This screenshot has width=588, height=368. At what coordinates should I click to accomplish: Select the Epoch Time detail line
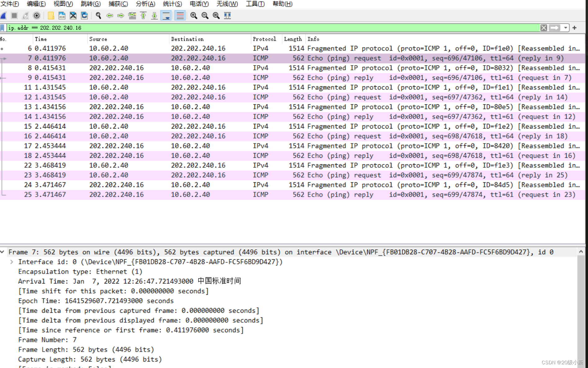pyautogui.click(x=96, y=301)
